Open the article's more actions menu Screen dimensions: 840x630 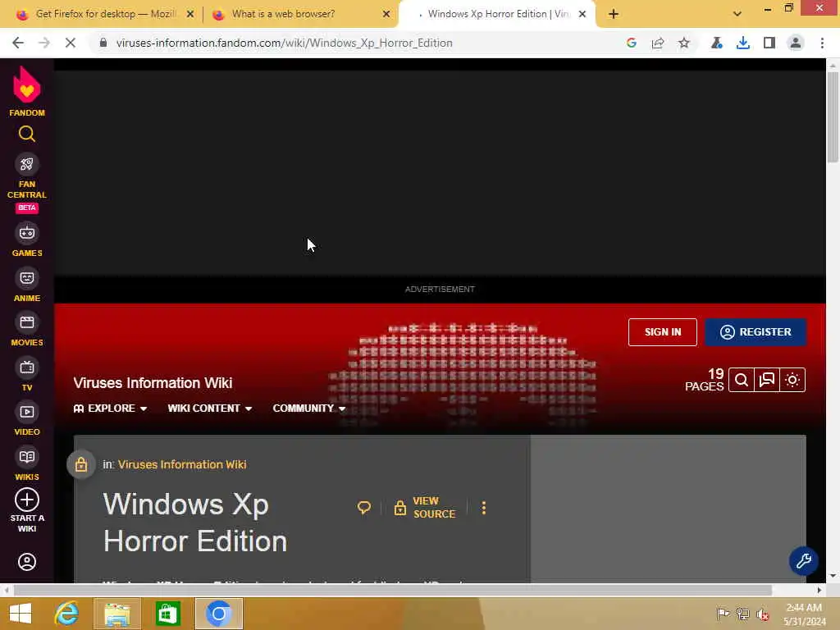pyautogui.click(x=484, y=508)
